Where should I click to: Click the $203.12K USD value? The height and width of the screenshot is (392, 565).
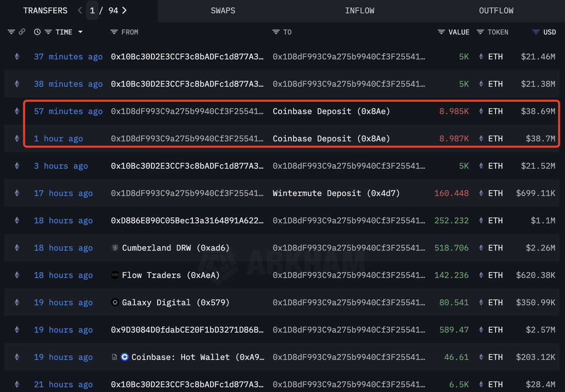coord(536,357)
